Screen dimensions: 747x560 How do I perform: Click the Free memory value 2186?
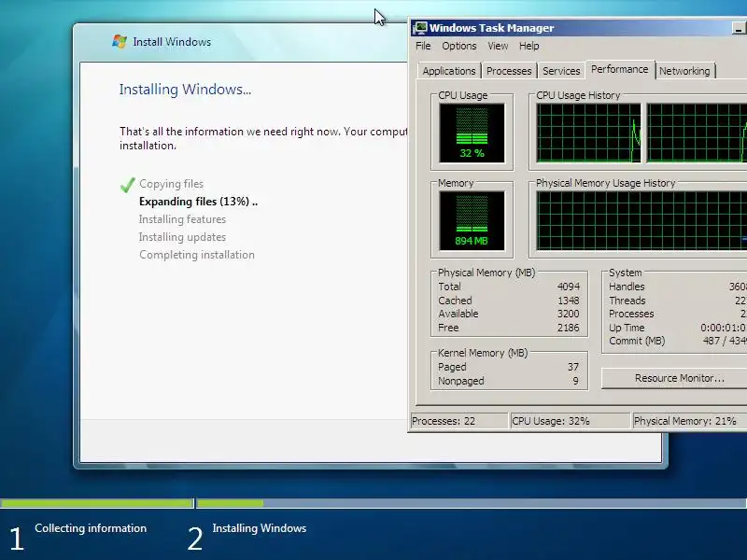569,328
